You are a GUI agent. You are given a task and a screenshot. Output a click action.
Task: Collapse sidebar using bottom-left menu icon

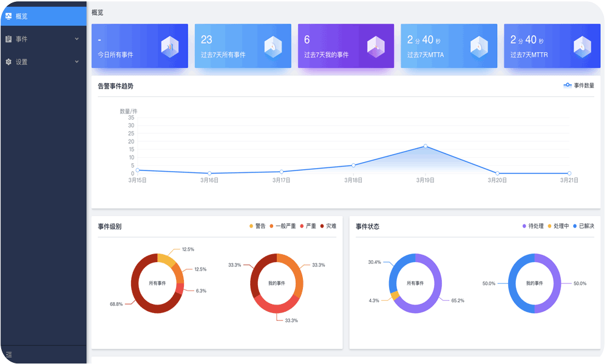click(8, 354)
